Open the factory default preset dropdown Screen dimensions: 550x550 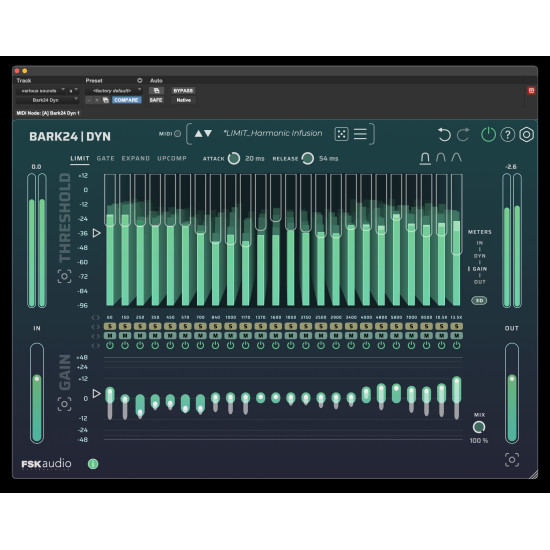(x=113, y=91)
